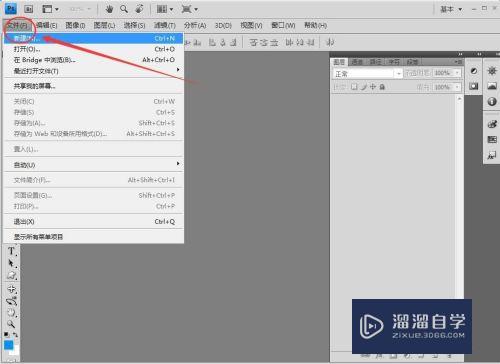Choose 在 Bridge 中浏览(B)... menu entry

94,60
